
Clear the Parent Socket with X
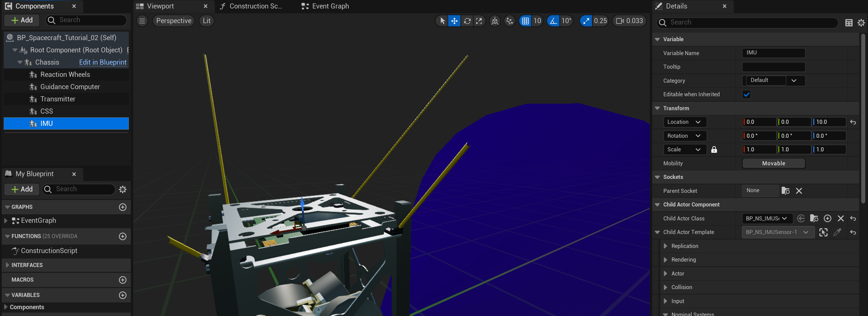(799, 191)
